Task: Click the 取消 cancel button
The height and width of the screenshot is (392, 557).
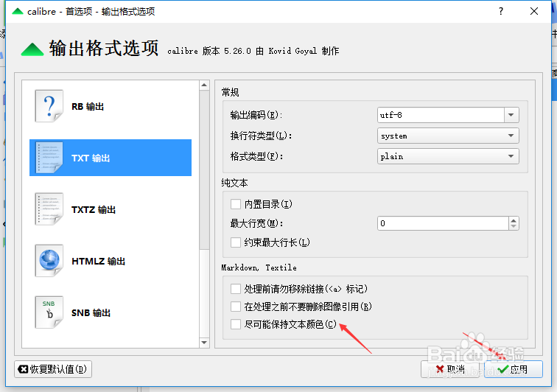Action: click(x=449, y=369)
